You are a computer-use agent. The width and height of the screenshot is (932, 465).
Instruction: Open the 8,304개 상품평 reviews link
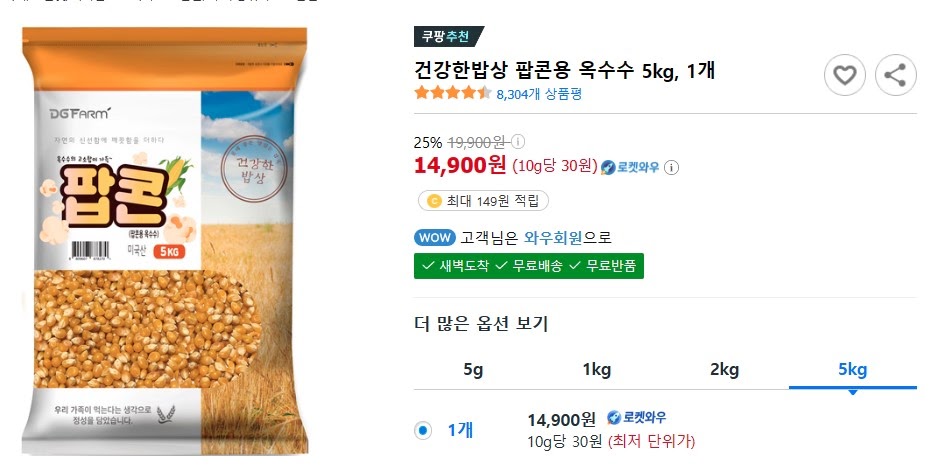pyautogui.click(x=539, y=94)
